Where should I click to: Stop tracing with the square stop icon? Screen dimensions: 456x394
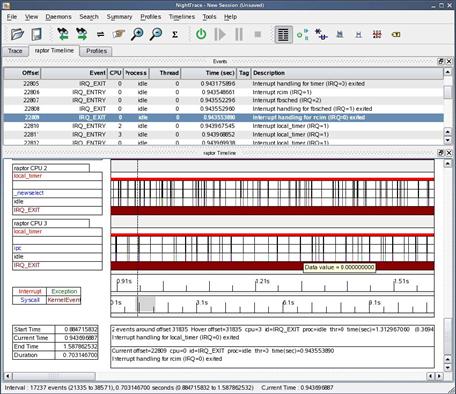coord(257,34)
